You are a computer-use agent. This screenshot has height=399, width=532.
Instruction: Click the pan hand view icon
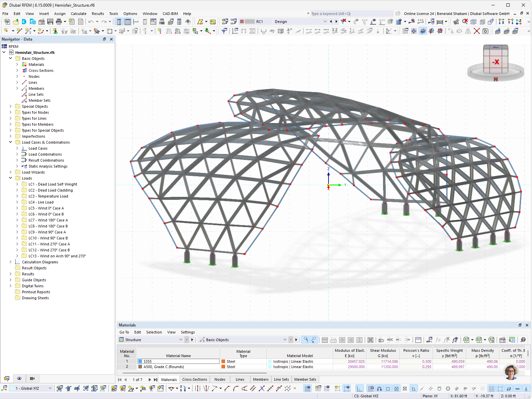tap(456, 22)
